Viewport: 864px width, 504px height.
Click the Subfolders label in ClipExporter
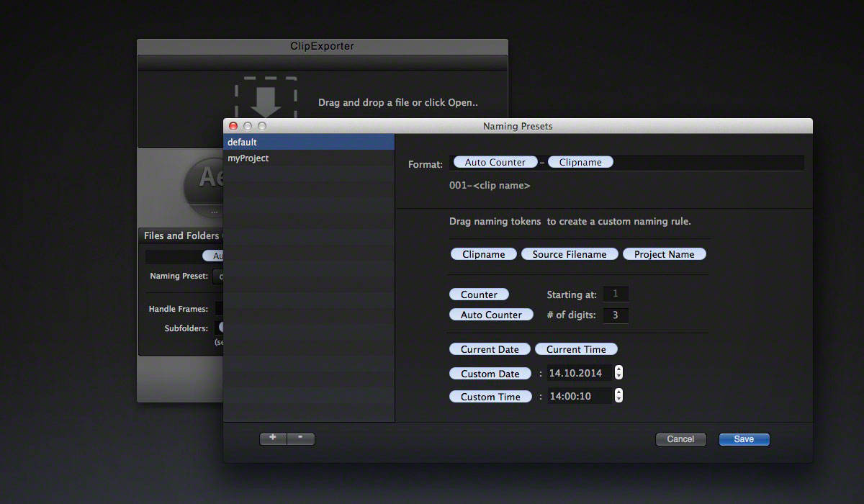[x=186, y=328]
